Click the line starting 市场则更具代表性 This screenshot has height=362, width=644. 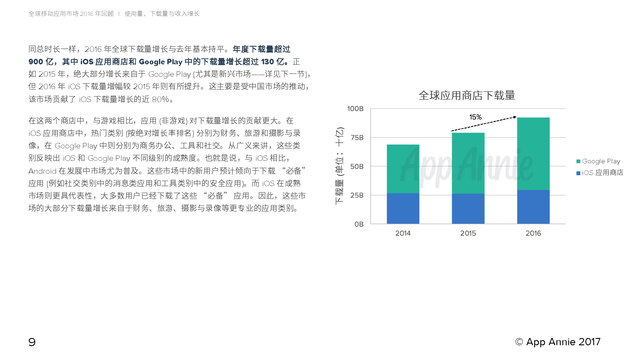pyautogui.click(x=167, y=196)
